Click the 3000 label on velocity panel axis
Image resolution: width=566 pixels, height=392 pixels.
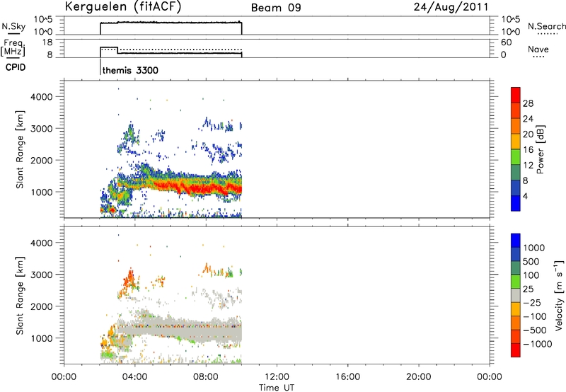pyautogui.click(x=42, y=275)
